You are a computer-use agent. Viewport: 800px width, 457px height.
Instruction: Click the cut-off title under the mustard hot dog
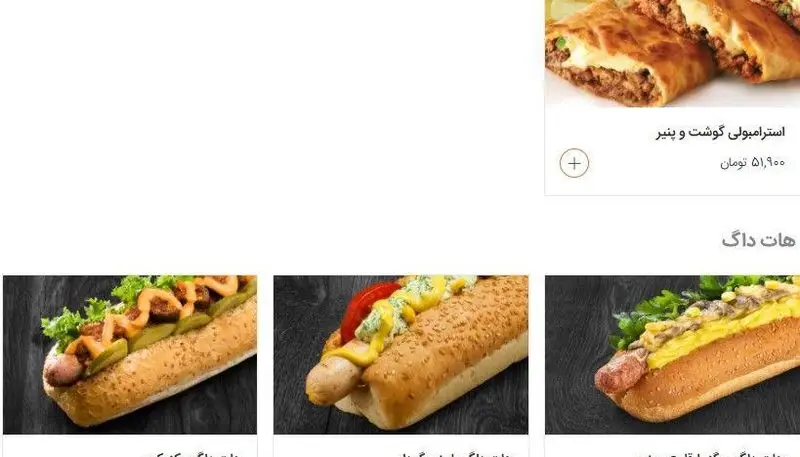coord(457,454)
